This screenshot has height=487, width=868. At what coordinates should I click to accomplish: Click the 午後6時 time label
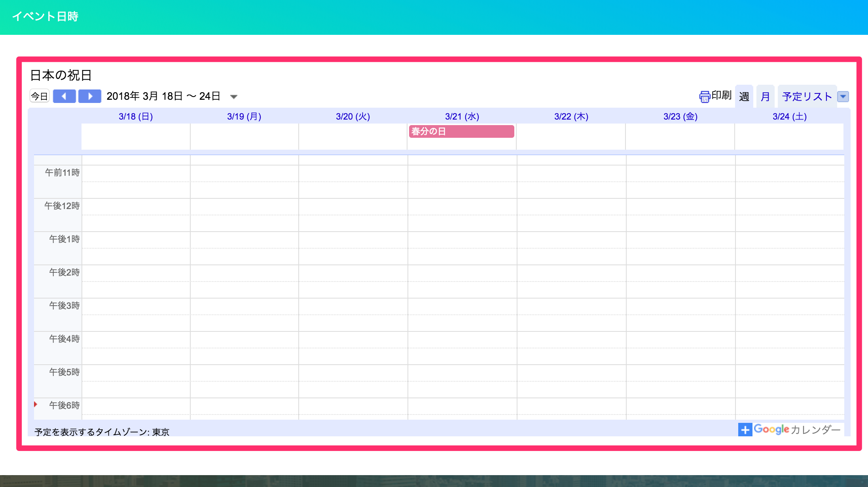[64, 405]
